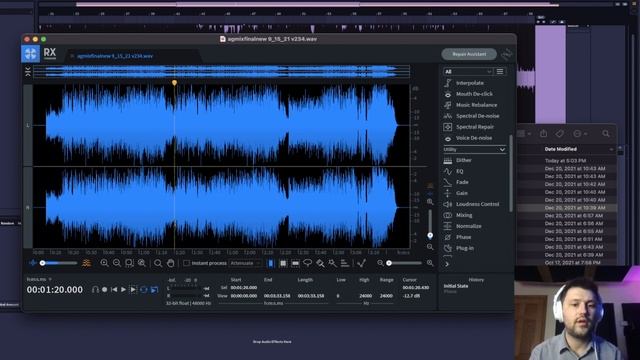
Task: Click the Finder tags button
Action: click(x=560, y=133)
